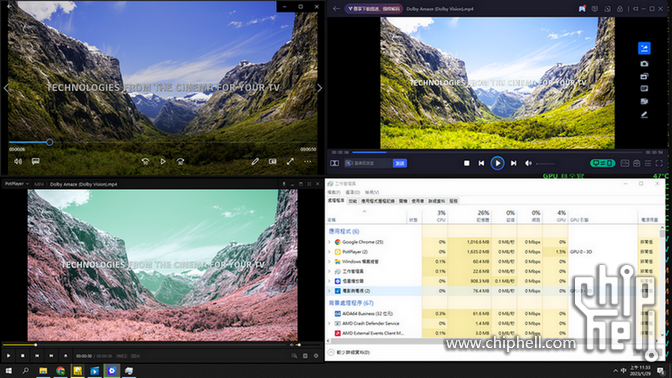Viewport: 672px width, 378px height.
Task: Stop playback in the Xunlei player
Action: (467, 163)
